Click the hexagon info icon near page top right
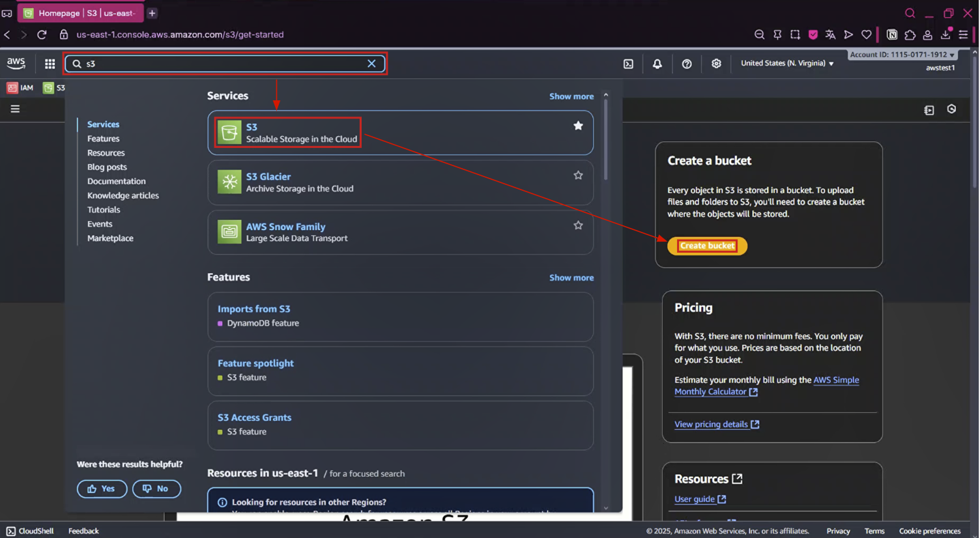 point(951,109)
